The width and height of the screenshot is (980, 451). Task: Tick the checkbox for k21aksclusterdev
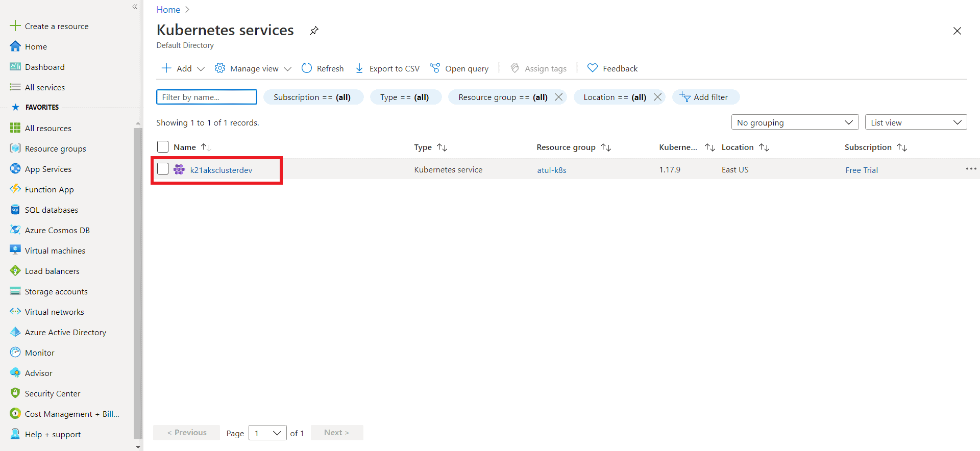pos(163,169)
